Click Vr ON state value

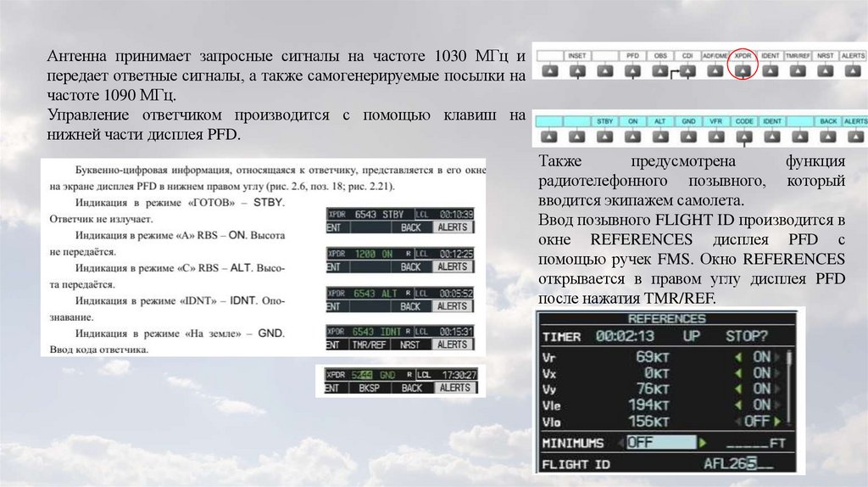point(762,357)
